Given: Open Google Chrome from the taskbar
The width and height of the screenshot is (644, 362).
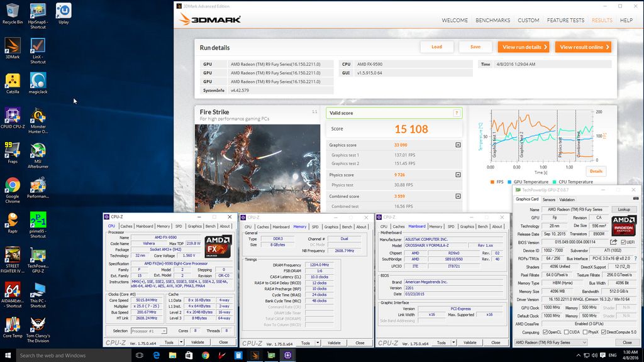Looking at the screenshot, I should [206, 356].
